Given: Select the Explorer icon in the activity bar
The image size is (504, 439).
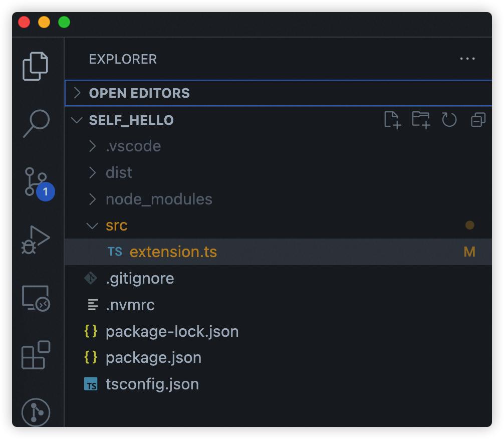Looking at the screenshot, I should coord(36,65).
